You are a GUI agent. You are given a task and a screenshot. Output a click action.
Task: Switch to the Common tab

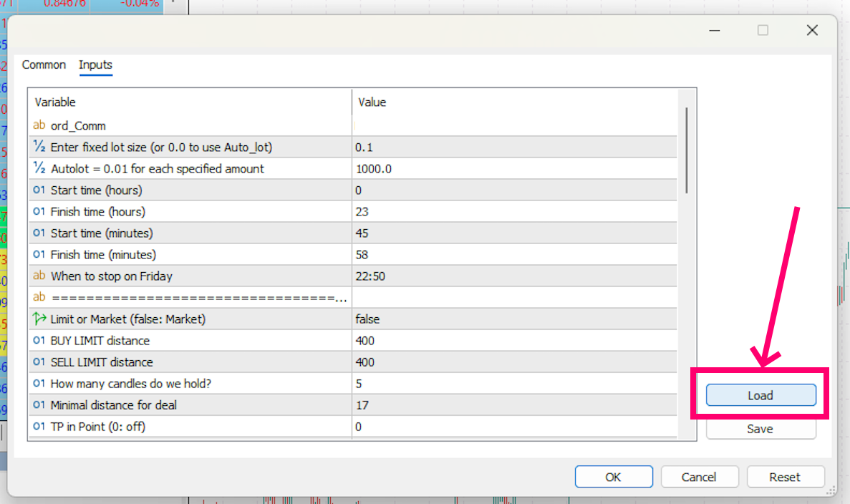pyautogui.click(x=44, y=65)
